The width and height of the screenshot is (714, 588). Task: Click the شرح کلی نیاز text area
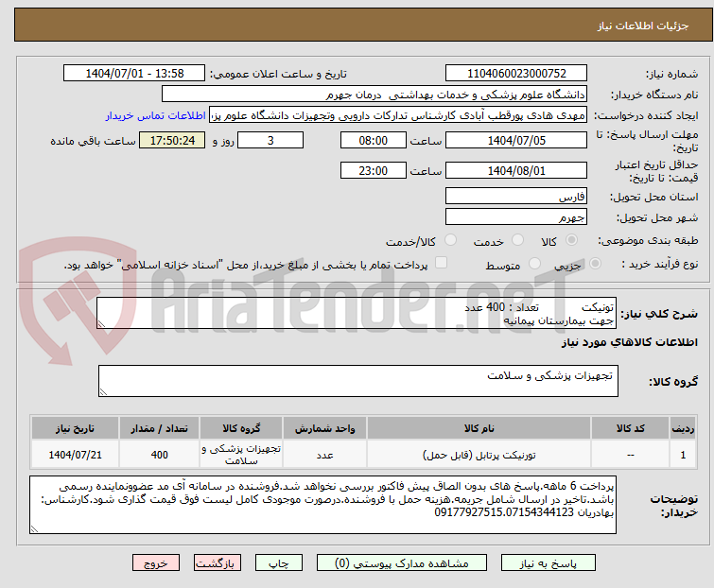click(357, 313)
